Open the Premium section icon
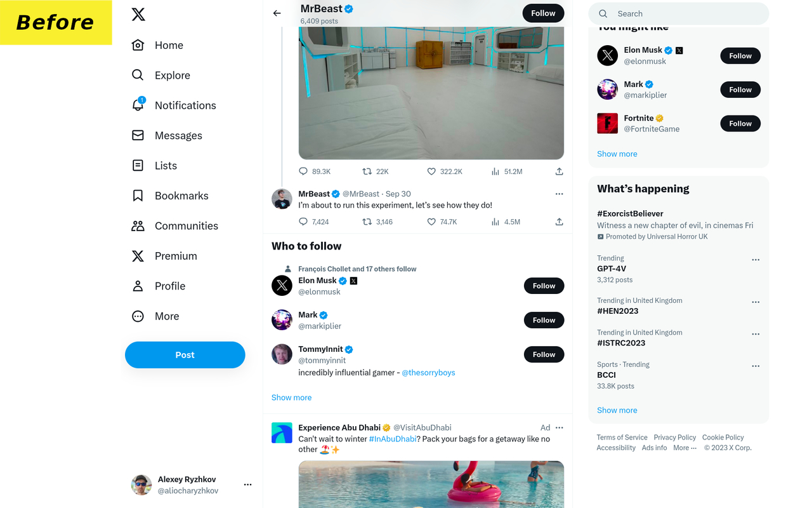The height and width of the screenshot is (508, 812). pos(138,256)
